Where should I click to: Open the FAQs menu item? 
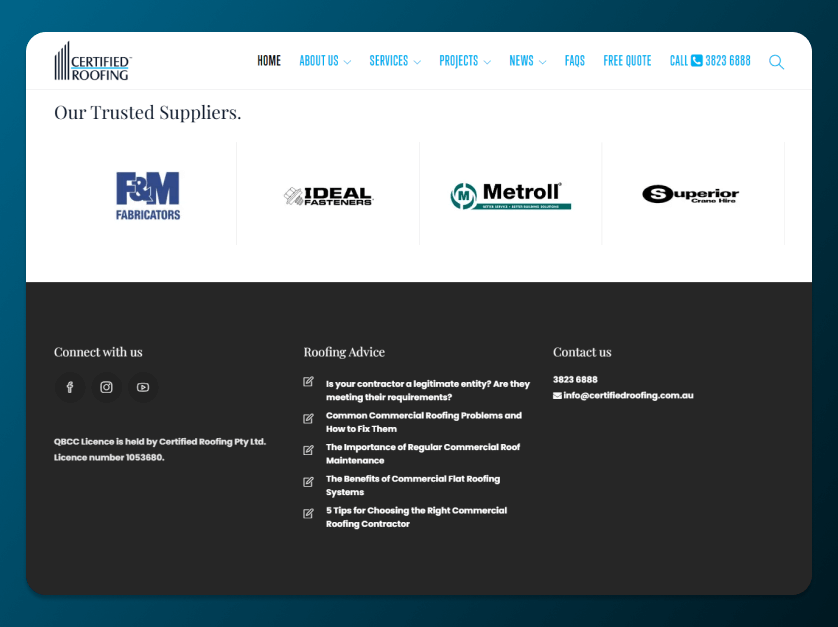tap(574, 61)
